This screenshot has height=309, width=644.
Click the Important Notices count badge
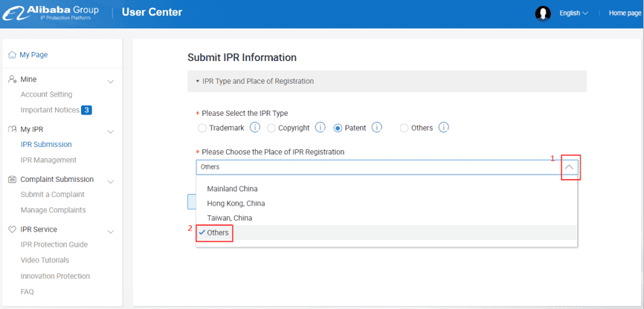(86, 110)
